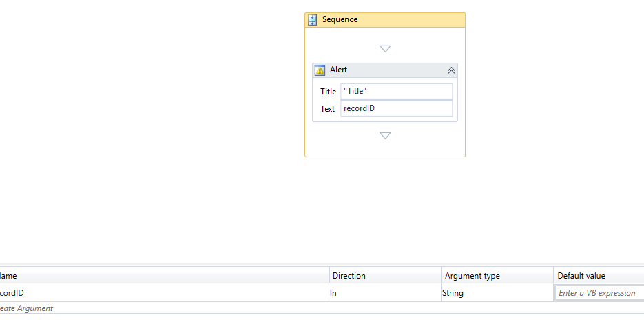This screenshot has height=320, width=644.
Task: Click the Title label in Alert
Action: [x=328, y=92]
